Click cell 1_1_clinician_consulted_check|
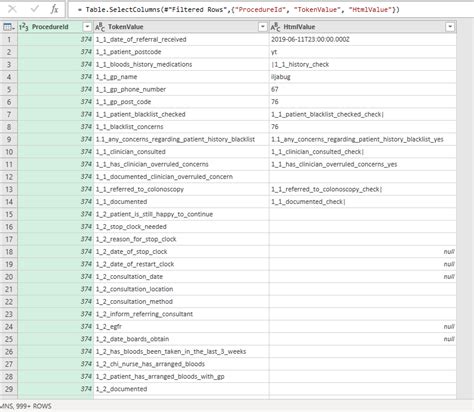The image size is (474, 412). (x=363, y=152)
